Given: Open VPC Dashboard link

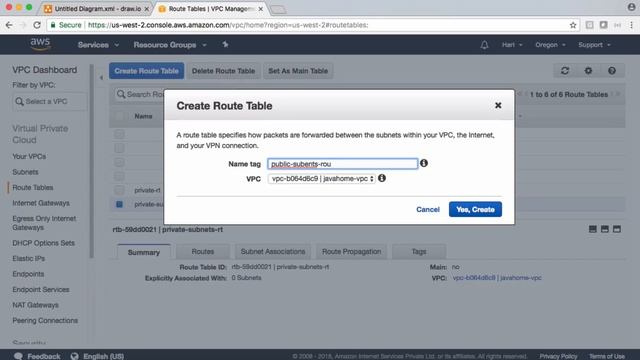Looking at the screenshot, I should point(44,70).
